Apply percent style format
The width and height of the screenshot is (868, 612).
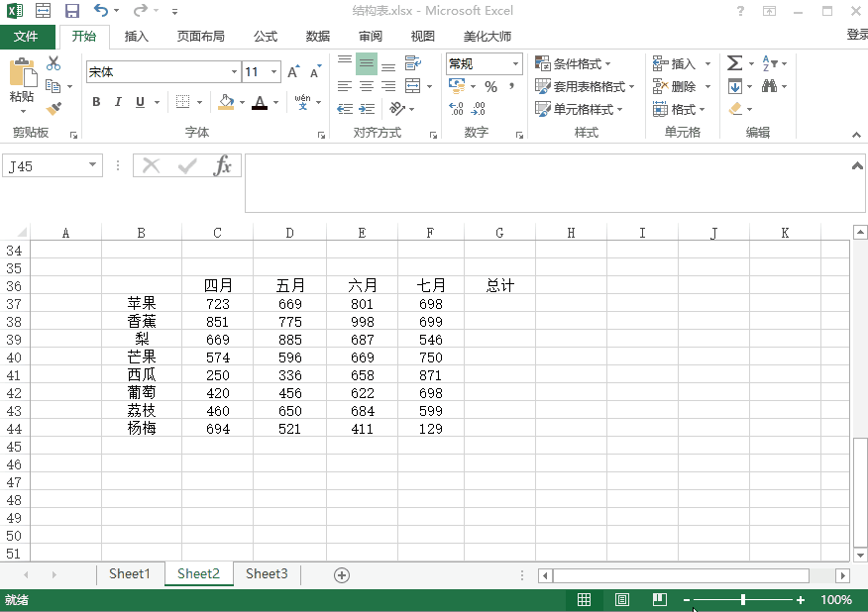pos(490,87)
